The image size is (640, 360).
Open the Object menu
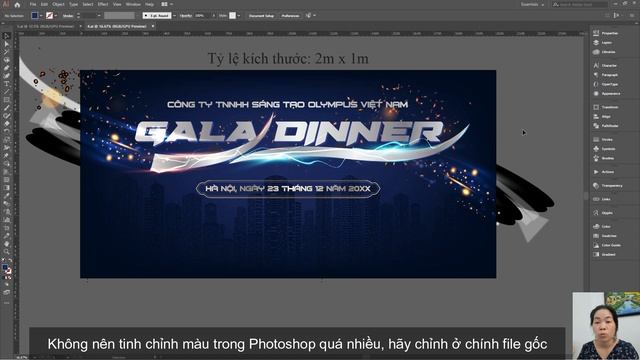point(58,4)
